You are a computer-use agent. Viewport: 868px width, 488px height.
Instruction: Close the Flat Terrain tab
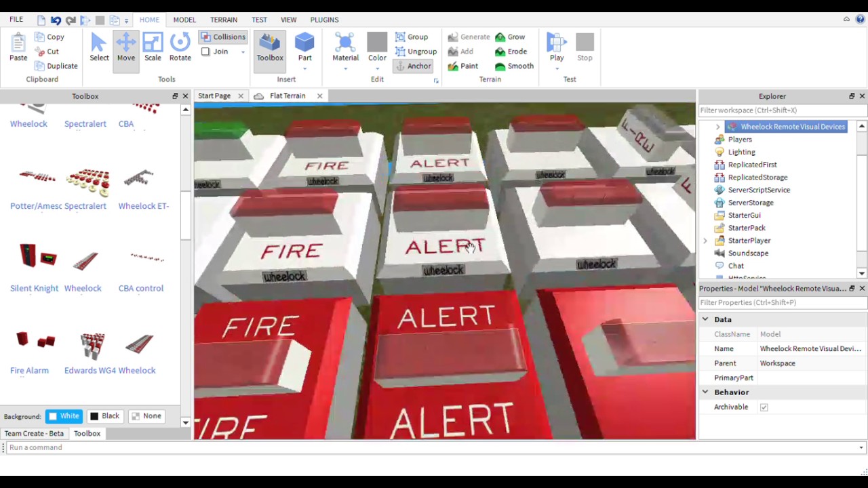[x=319, y=96]
